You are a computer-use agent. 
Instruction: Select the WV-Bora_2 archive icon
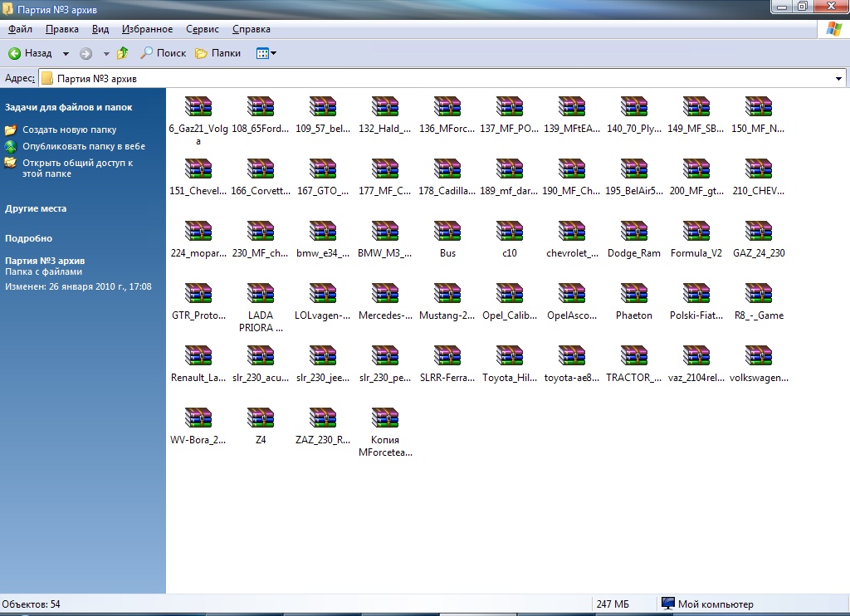pos(198,418)
